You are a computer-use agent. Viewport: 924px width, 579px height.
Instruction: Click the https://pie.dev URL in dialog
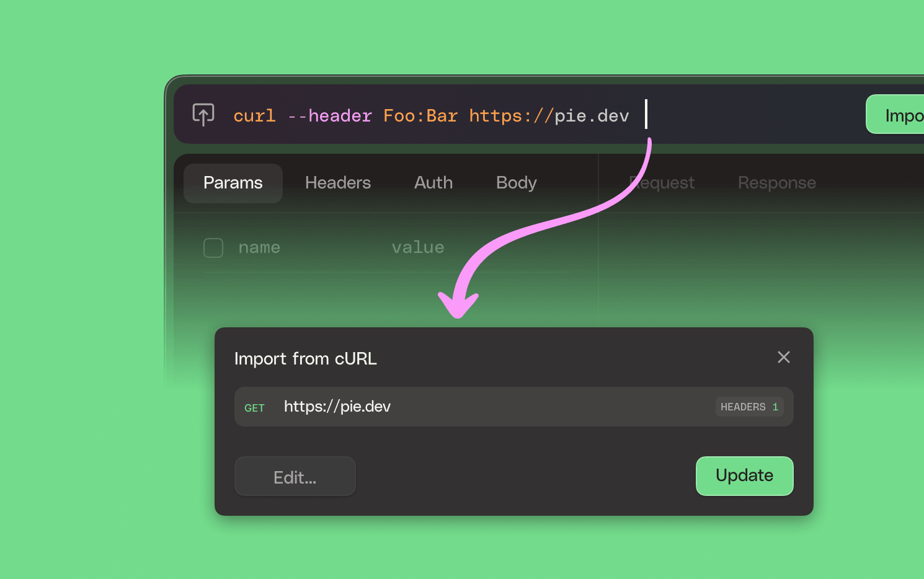coord(337,407)
